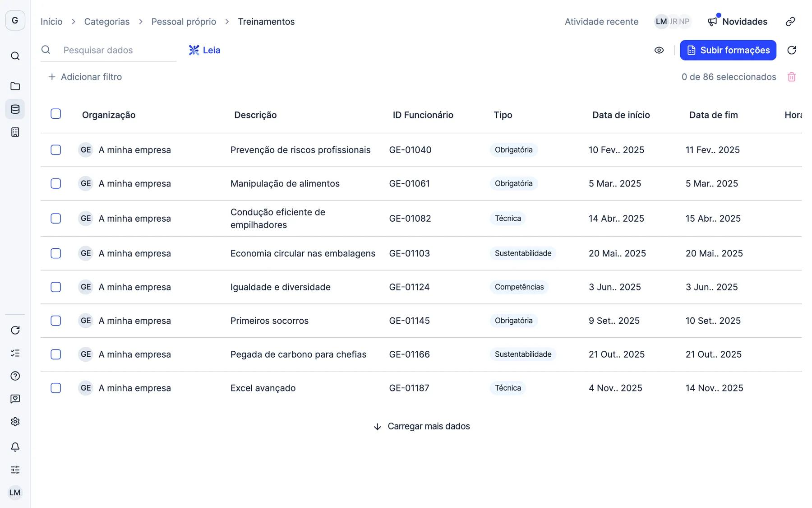Viewport: 812px width, 508px height.
Task: Open the calculator icon in sidebar
Action: (x=15, y=132)
